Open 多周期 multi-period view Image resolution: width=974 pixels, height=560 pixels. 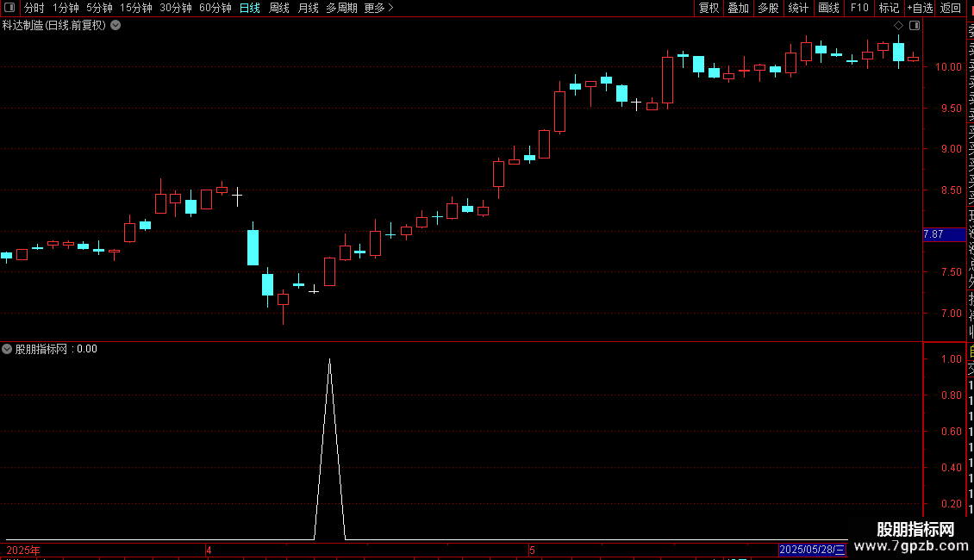[x=341, y=8]
